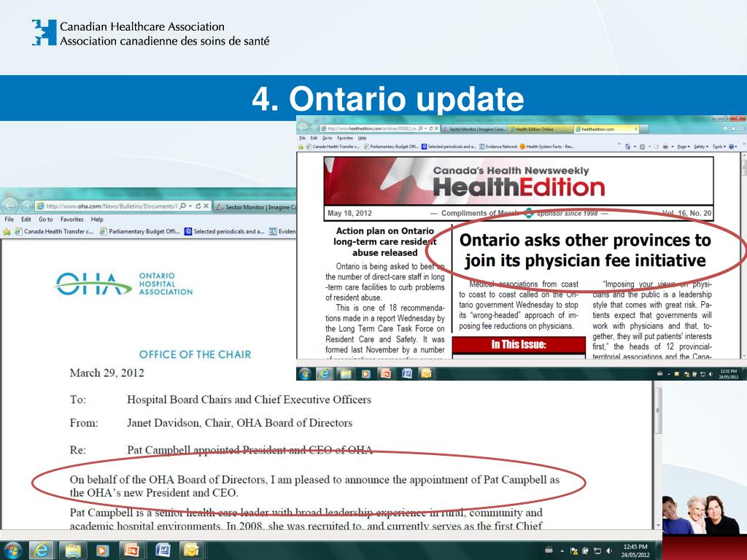Open the Tools dropdown in the HealthEdition window
Image resolution: width=747 pixels, height=560 pixels.
[718, 147]
